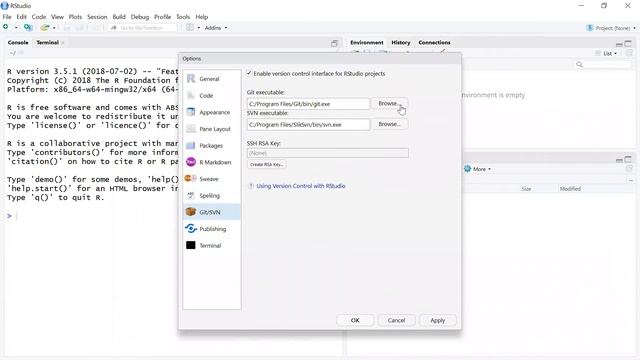Click the Console pane maximize icon
This screenshot has height=360, width=640.
[334, 43]
